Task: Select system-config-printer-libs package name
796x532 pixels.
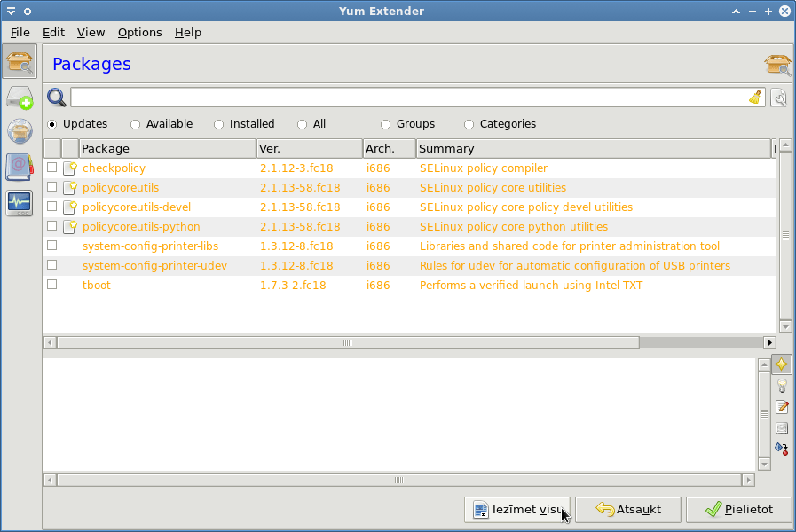Action: (x=150, y=246)
